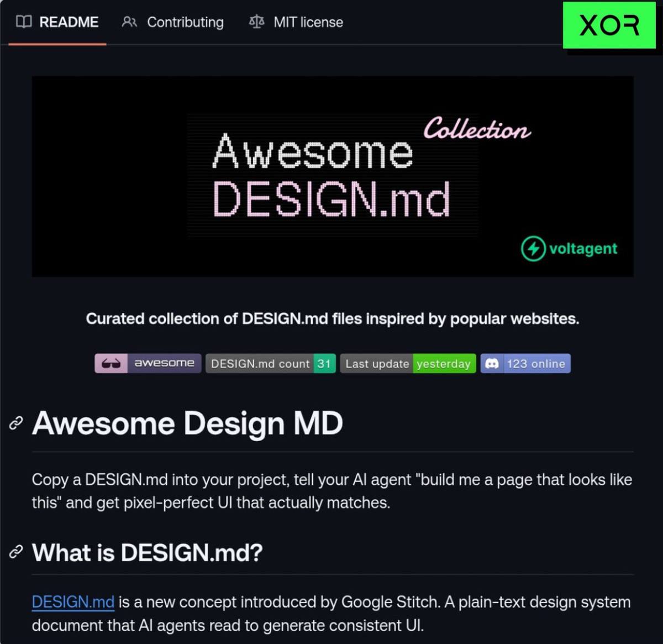Click the people icon beside Contributing
Screen dimensions: 663x644
[x=129, y=22]
